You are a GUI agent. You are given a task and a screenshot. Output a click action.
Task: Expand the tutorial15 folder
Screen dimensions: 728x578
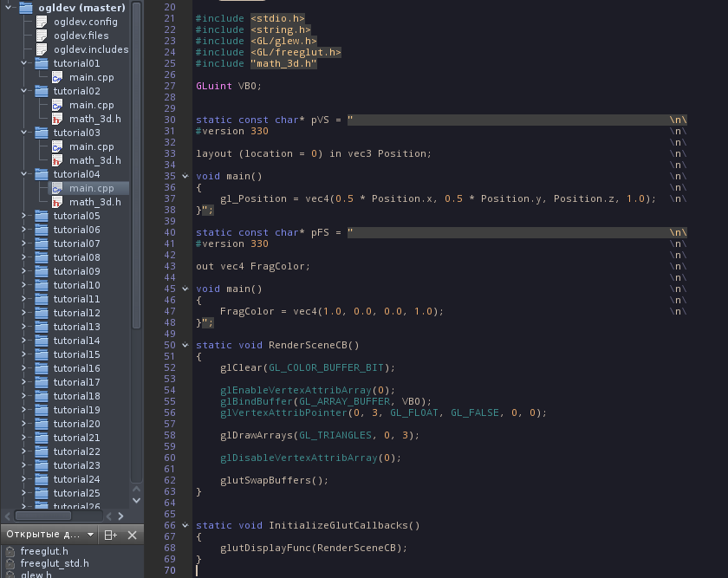pyautogui.click(x=23, y=354)
